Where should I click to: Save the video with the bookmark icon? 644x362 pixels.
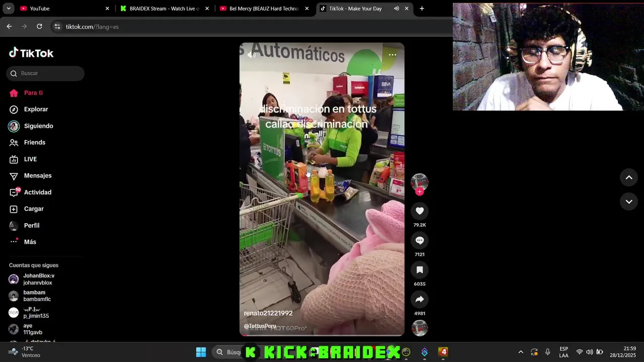pos(420,270)
